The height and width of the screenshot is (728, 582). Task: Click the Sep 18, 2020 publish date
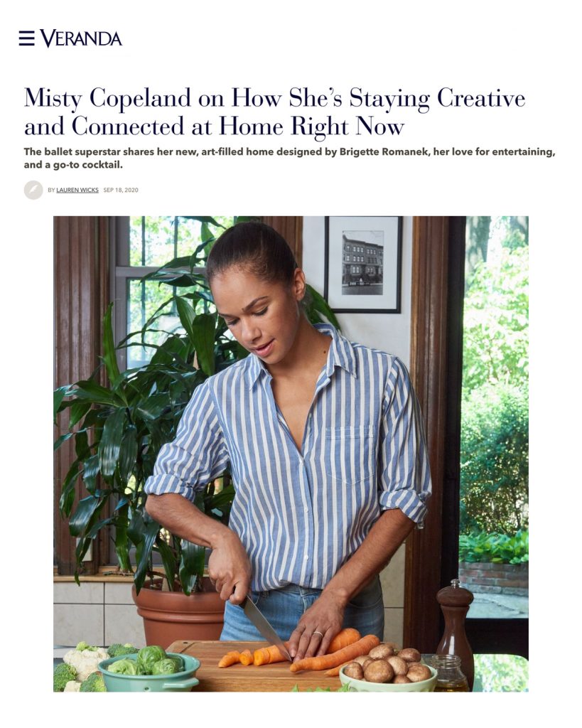pos(121,190)
